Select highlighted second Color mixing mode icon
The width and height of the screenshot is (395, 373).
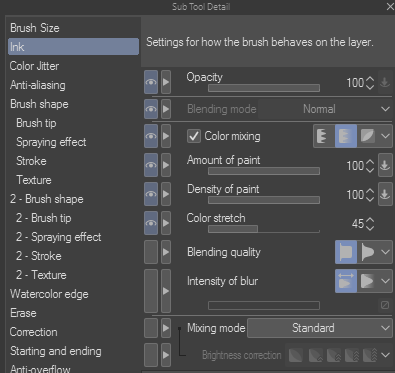click(346, 136)
